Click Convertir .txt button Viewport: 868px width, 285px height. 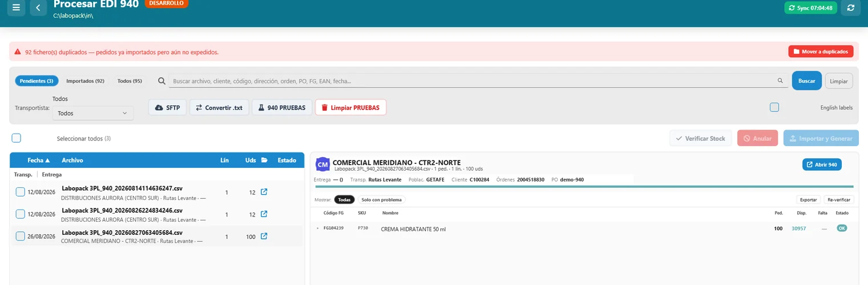(x=219, y=107)
